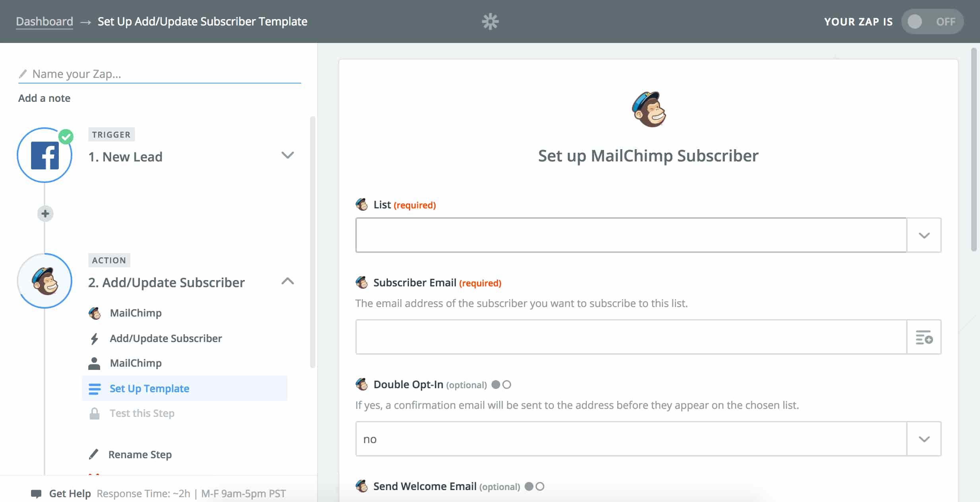The height and width of the screenshot is (502, 980).
Task: Select the Double Opt-In field showing no
Action: 631,439
